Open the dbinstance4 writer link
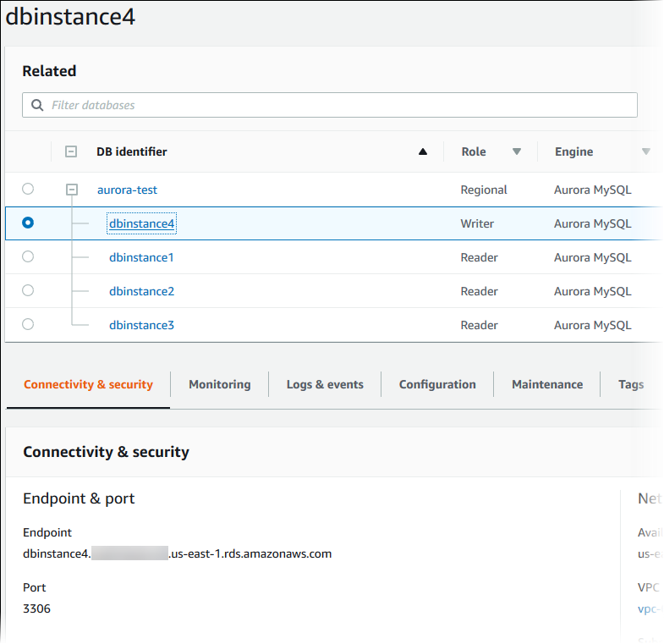The height and width of the screenshot is (644, 664). 141,223
